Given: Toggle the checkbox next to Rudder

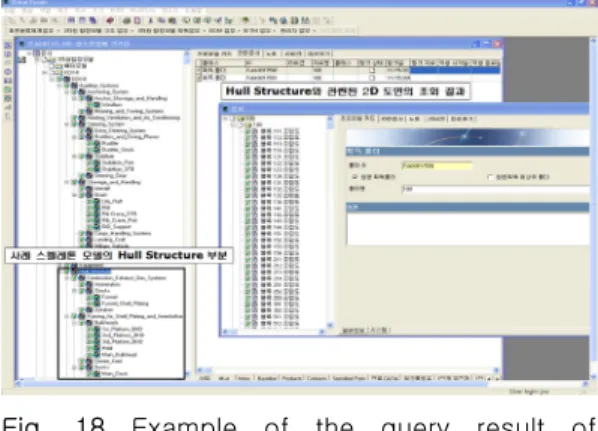Looking at the screenshot, I should click(x=90, y=143).
